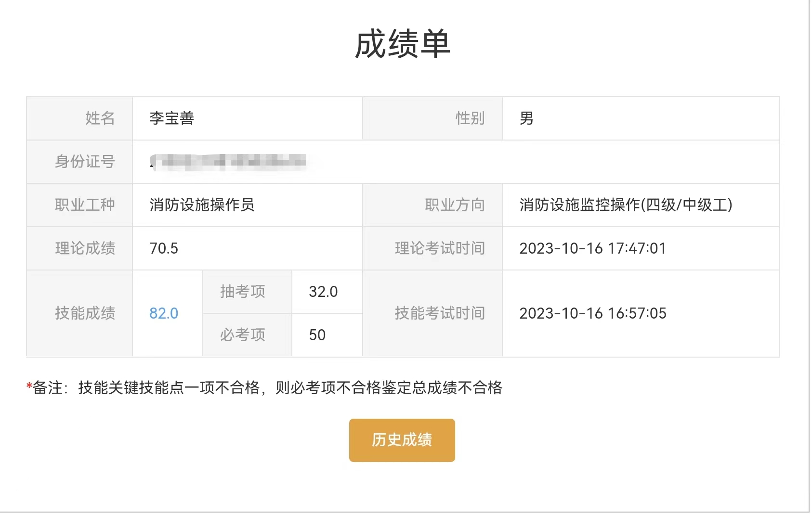Click the 职业方向 label cell
Viewport: 812px width, 514px height.
tap(432, 205)
